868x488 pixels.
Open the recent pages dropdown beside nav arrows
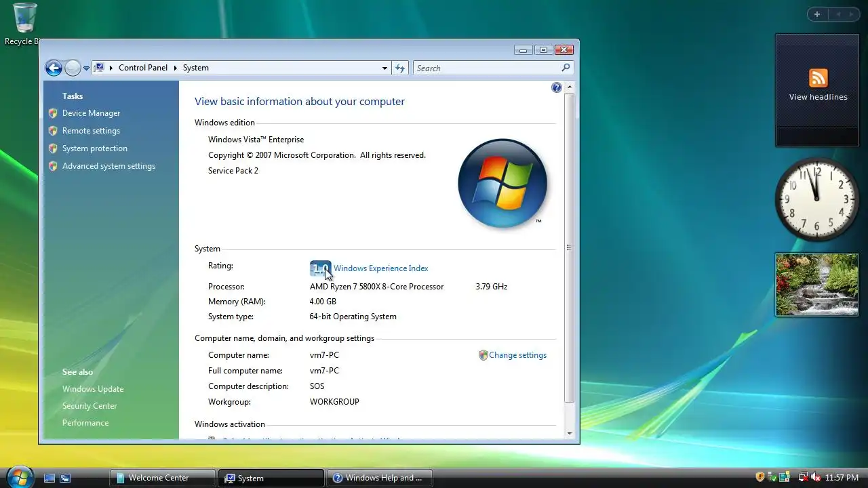point(86,68)
